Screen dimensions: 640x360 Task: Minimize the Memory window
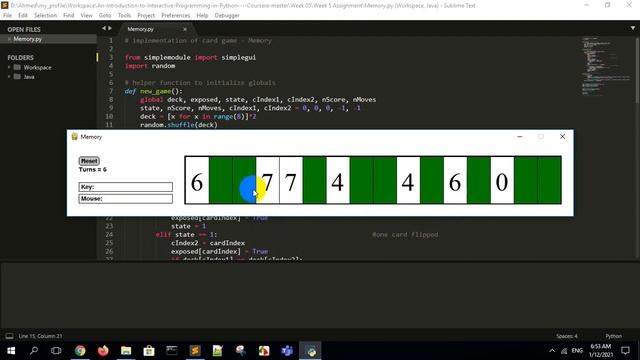520,137
